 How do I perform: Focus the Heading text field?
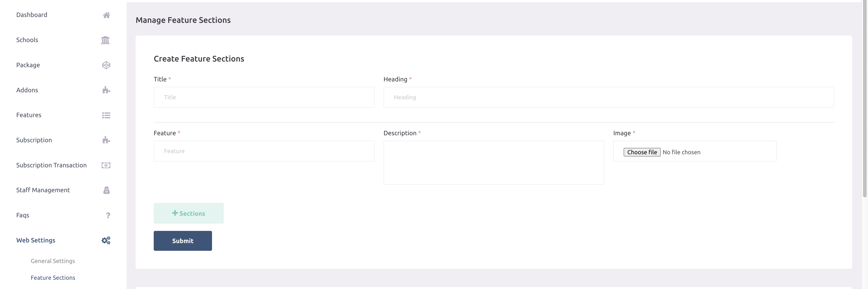(609, 97)
